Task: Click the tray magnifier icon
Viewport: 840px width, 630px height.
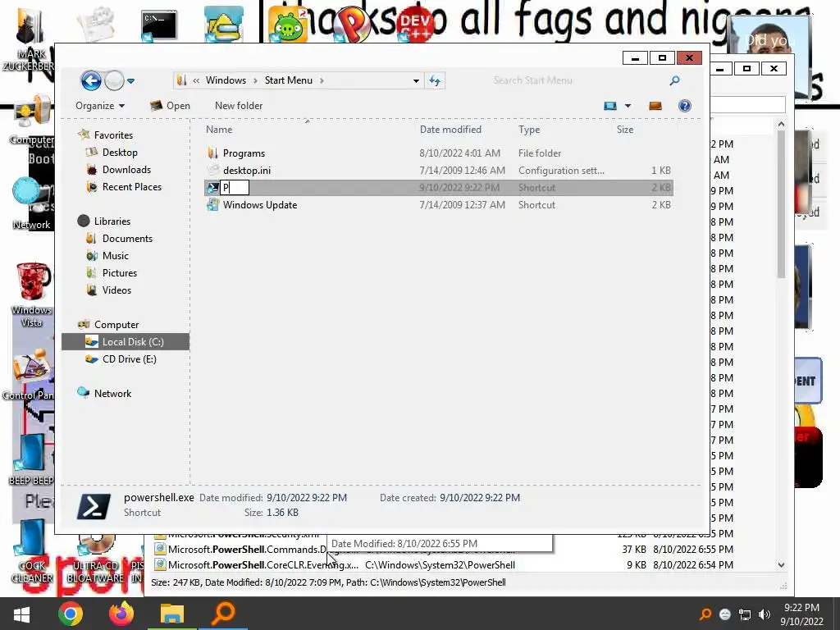Action: [x=705, y=614]
